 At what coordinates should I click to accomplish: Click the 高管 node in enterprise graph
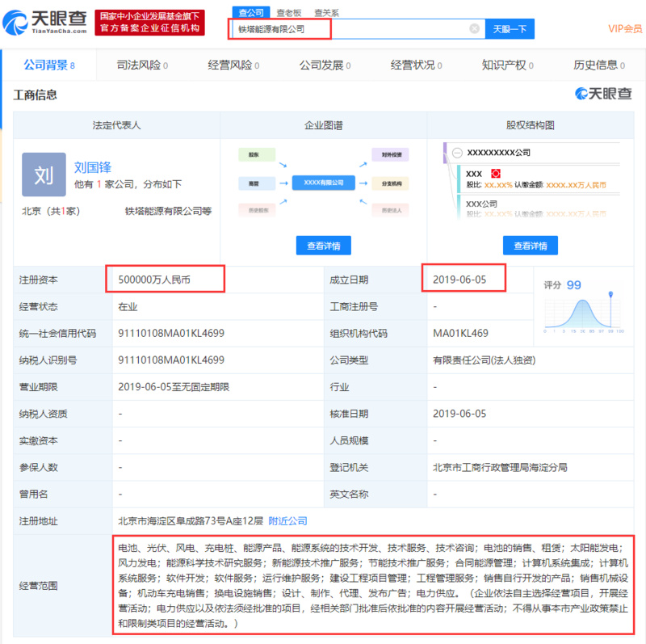[x=256, y=183]
